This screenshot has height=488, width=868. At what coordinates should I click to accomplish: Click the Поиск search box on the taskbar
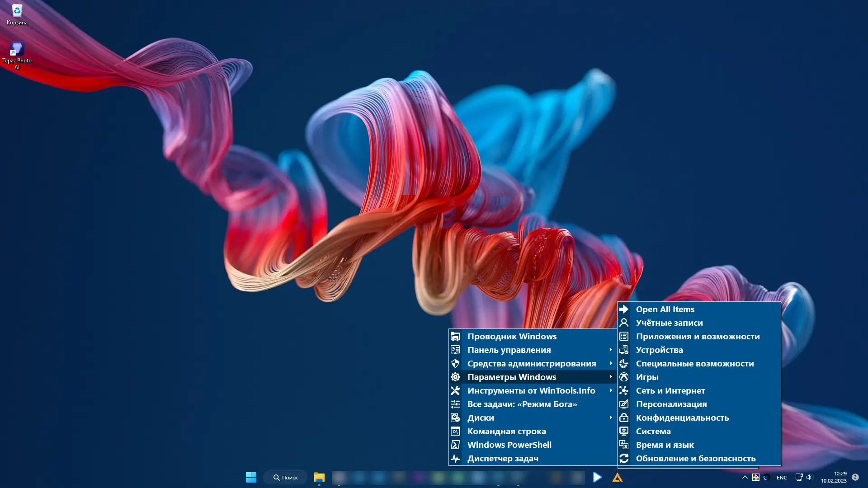click(x=286, y=477)
